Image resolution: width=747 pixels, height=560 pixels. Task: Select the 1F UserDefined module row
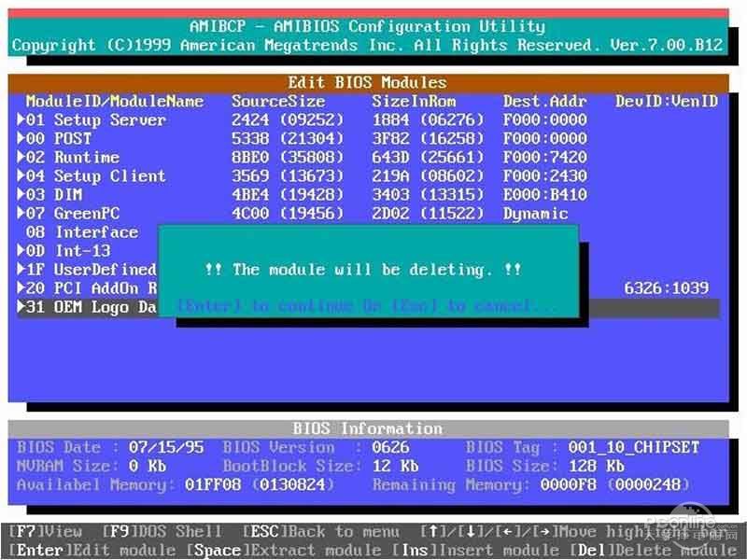pos(87,270)
